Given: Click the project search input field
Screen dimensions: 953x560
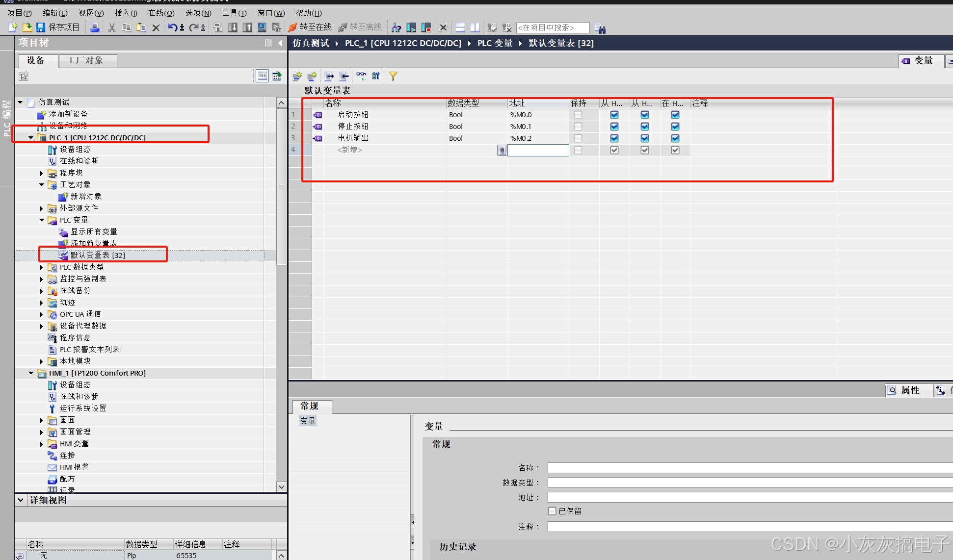Looking at the screenshot, I should (553, 28).
